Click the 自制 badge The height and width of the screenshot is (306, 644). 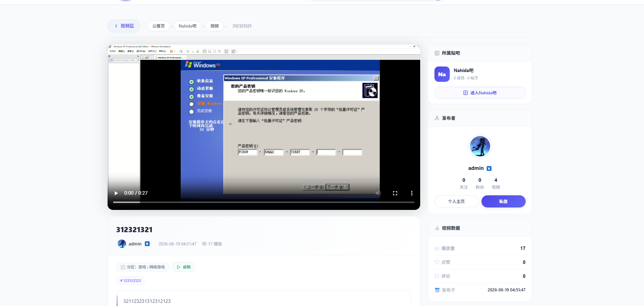pos(183,267)
